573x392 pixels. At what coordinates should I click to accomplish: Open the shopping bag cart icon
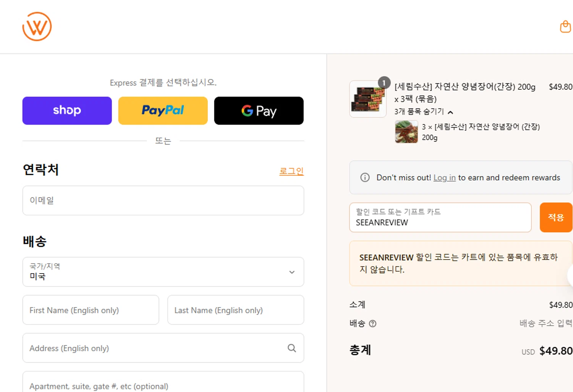tap(565, 27)
